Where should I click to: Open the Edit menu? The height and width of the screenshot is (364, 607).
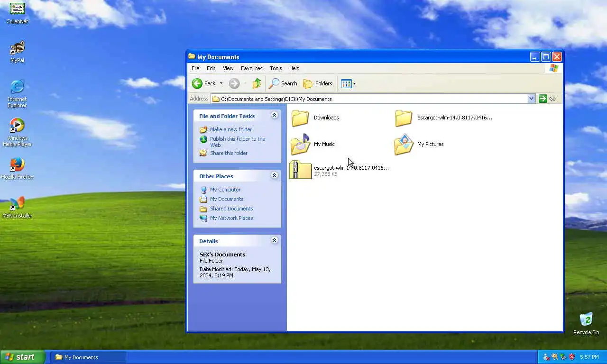[x=211, y=68]
